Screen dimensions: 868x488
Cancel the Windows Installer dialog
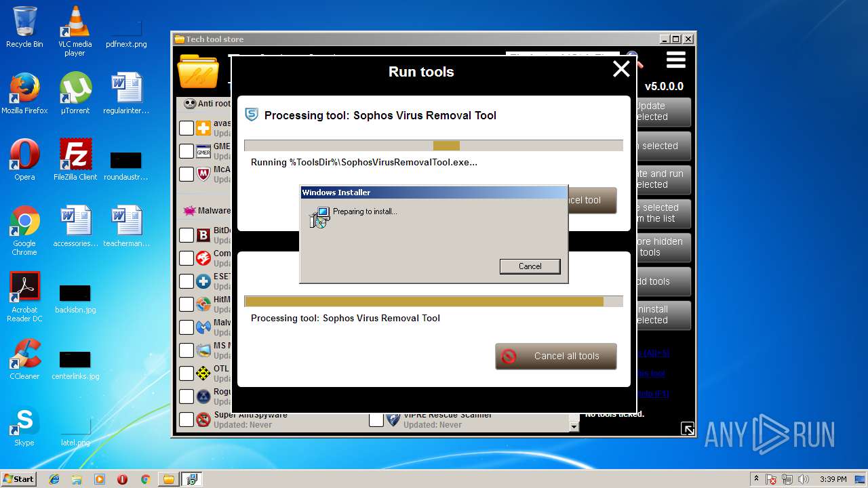coord(530,266)
